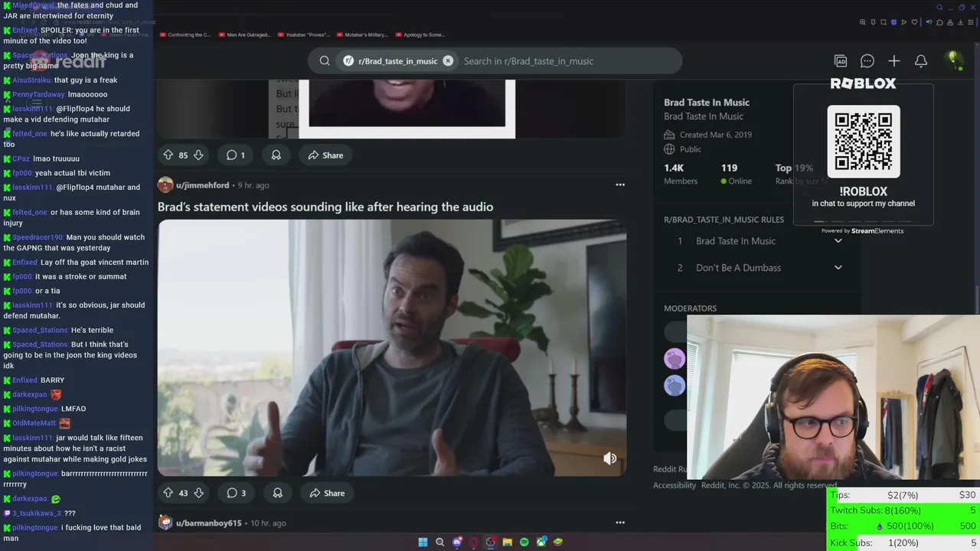Give an award to the post with 85 votes
Image resolution: width=980 pixels, height=551 pixels.
pos(276,155)
